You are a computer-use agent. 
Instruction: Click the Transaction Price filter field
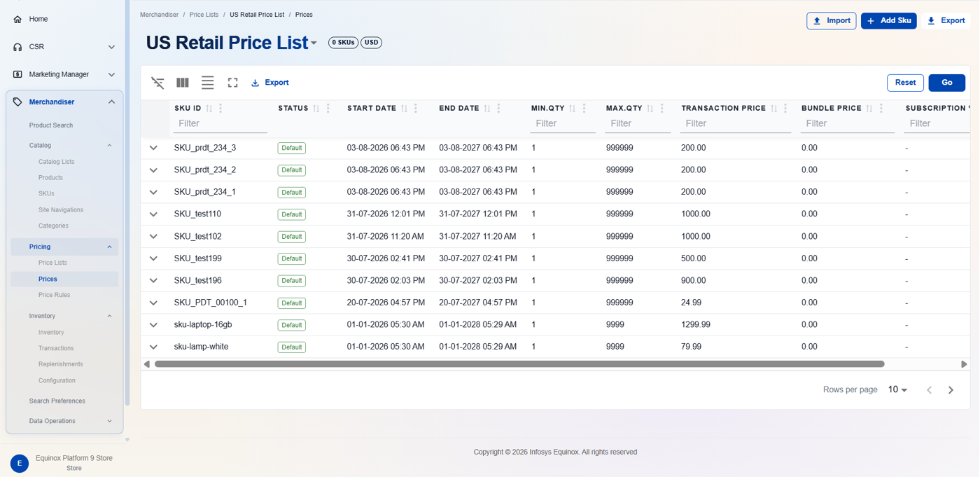coord(736,124)
